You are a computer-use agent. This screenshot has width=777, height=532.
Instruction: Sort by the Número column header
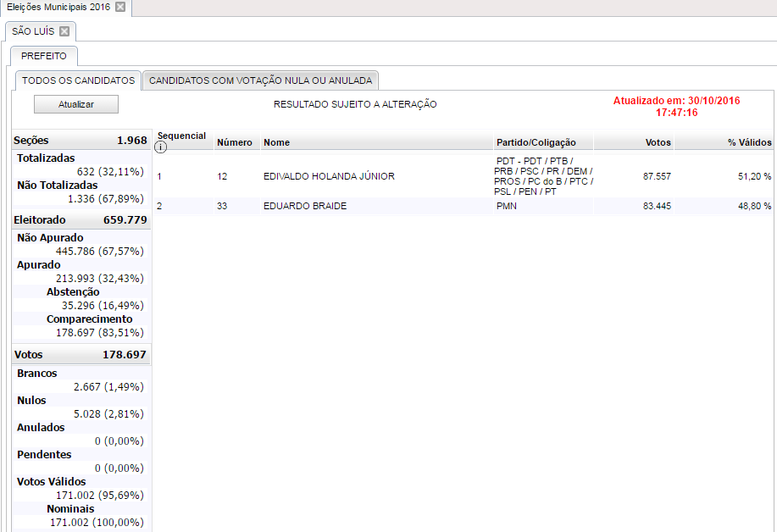click(235, 142)
